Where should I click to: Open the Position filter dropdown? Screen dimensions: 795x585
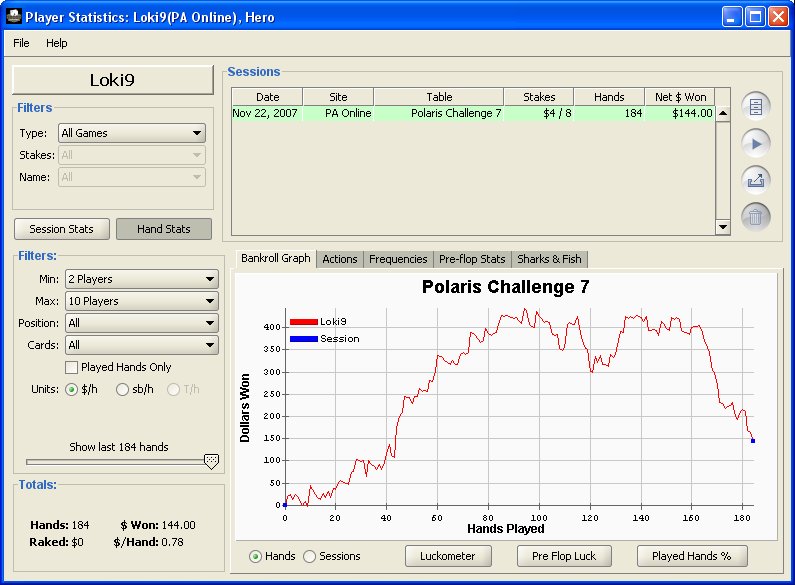pos(141,323)
